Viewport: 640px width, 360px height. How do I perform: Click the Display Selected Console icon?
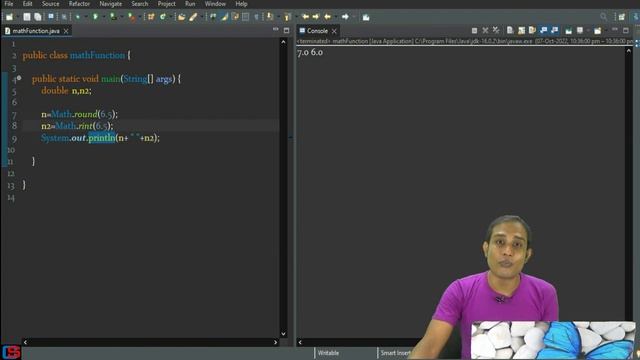coord(580,30)
